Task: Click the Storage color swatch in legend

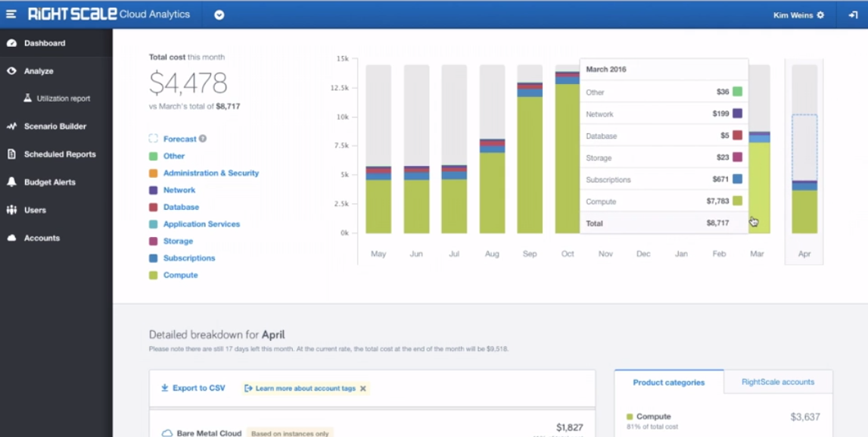Action: coord(153,242)
